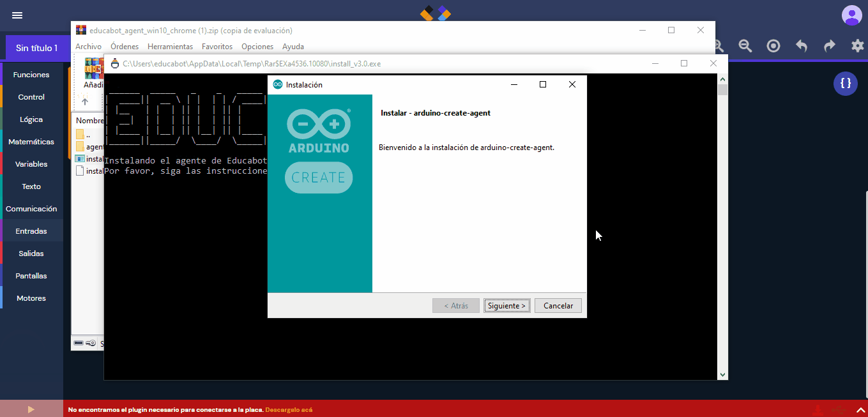Image resolution: width=868 pixels, height=417 pixels.
Task: Select the blank install document file entry
Action: point(89,171)
